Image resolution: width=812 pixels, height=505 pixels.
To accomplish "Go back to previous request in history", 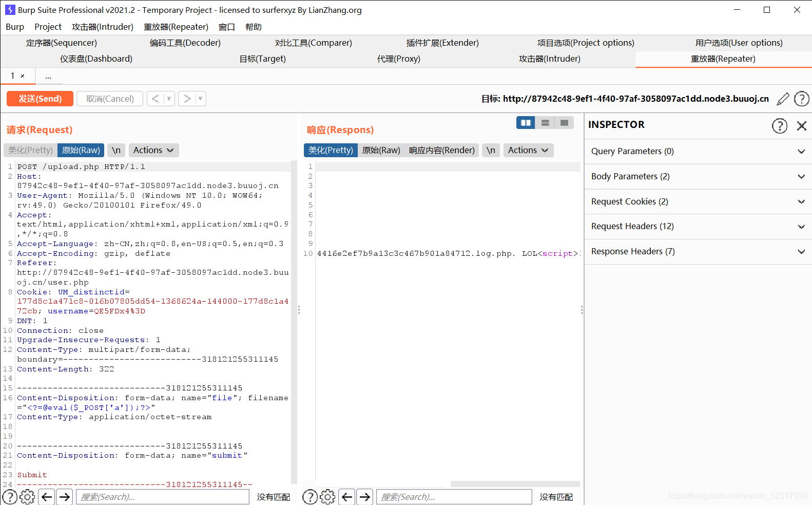I will 156,99.
